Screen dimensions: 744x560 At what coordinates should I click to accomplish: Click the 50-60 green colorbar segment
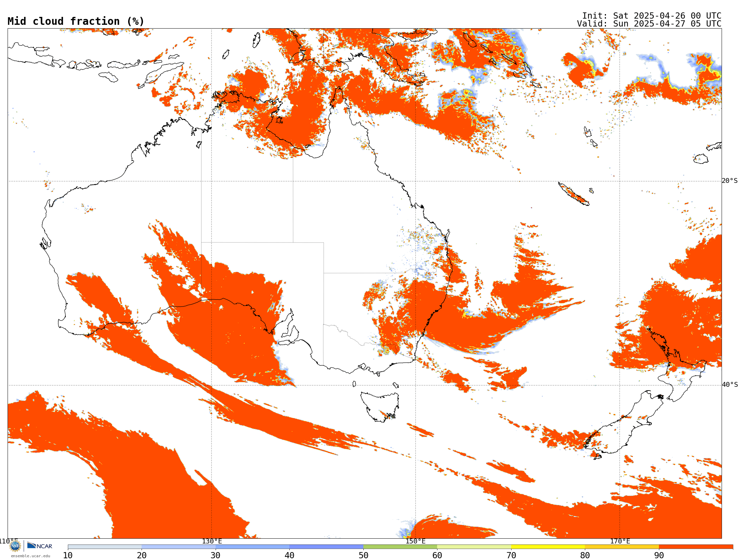(x=400, y=547)
